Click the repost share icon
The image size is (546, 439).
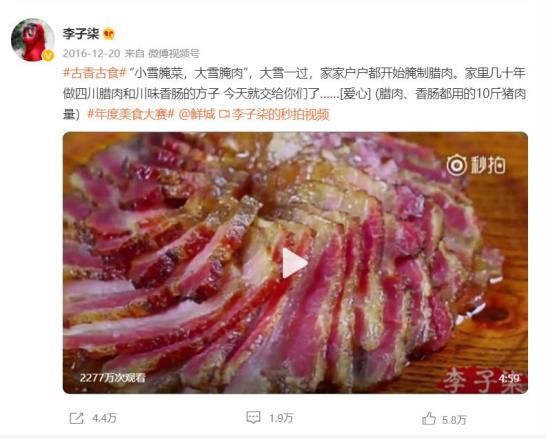pos(76,418)
